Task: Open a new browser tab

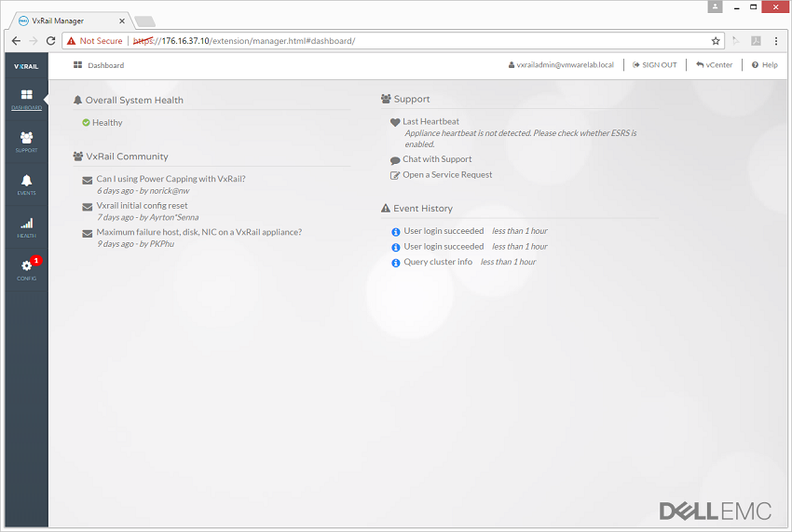Action: click(x=145, y=21)
